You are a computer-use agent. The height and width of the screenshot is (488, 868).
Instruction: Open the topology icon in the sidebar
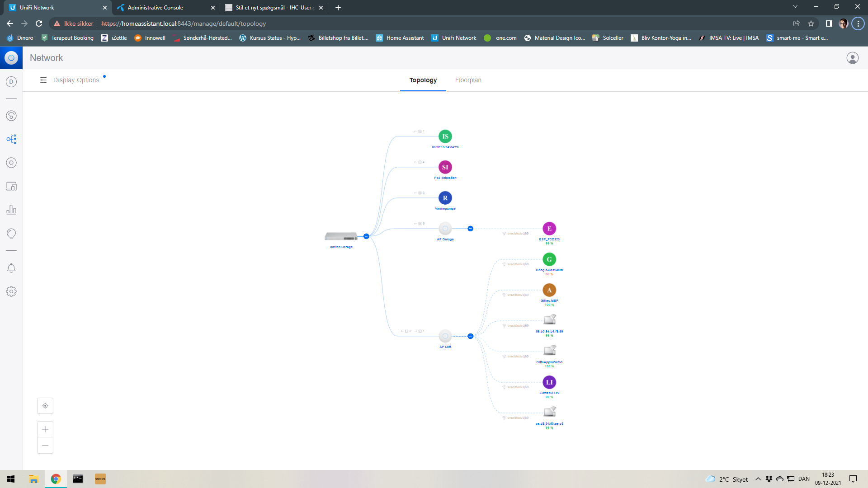click(x=11, y=139)
